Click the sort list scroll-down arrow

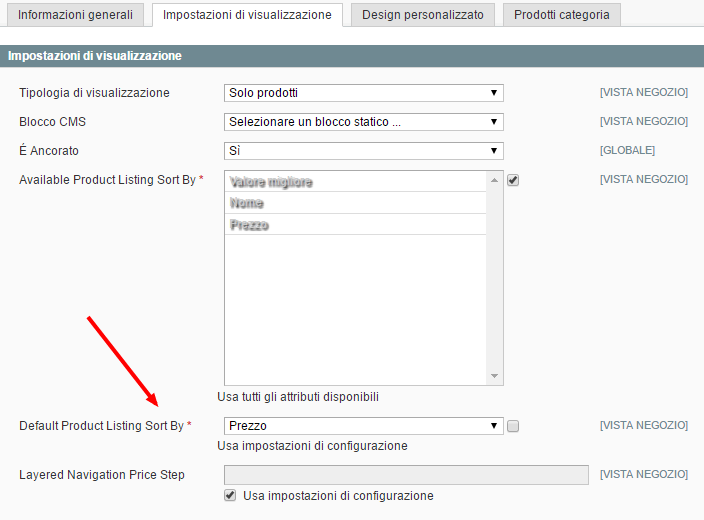(x=494, y=377)
